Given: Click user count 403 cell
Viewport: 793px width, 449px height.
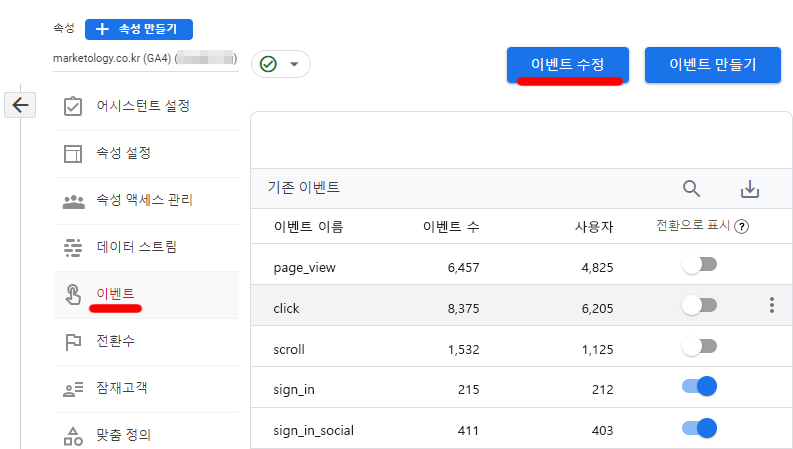Looking at the screenshot, I should coord(602,431).
